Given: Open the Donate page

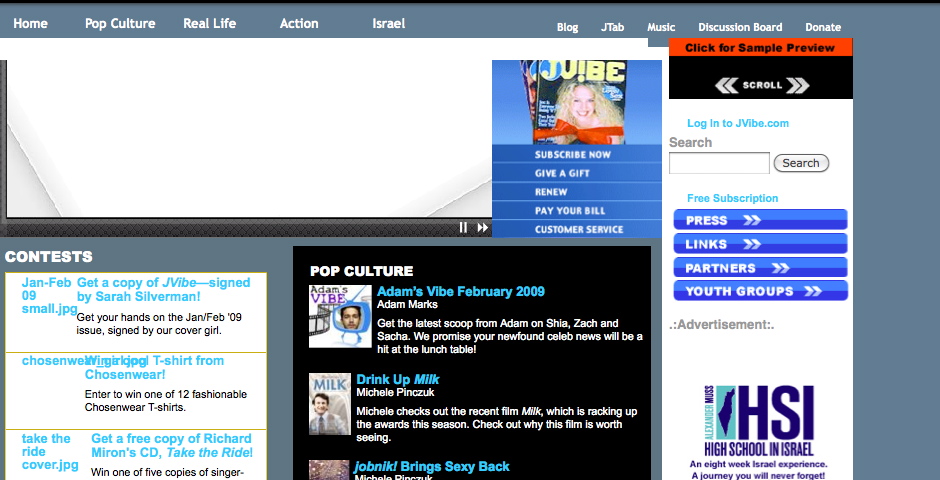Looking at the screenshot, I should coord(823,27).
